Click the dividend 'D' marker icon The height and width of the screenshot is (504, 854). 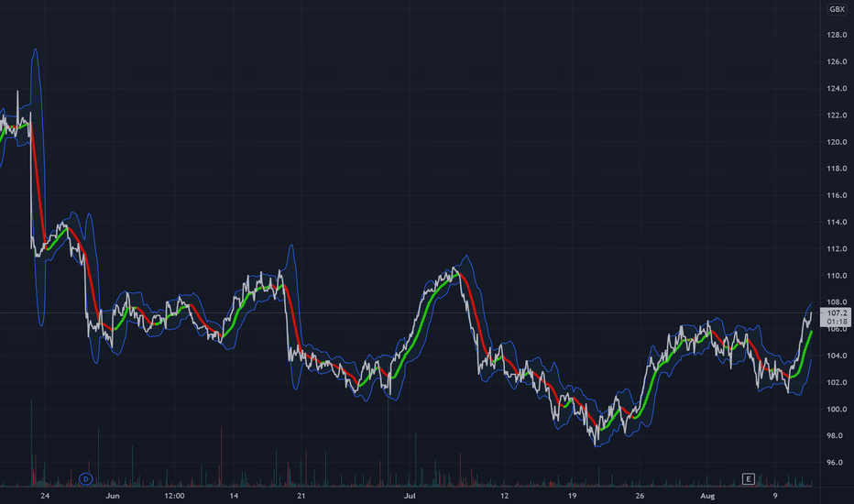(x=85, y=479)
